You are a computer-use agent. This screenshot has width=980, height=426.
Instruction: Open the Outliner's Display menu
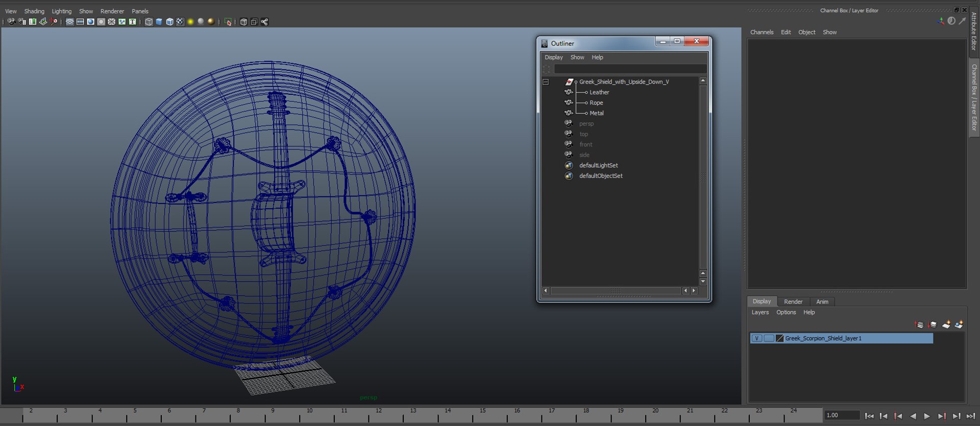click(x=553, y=58)
